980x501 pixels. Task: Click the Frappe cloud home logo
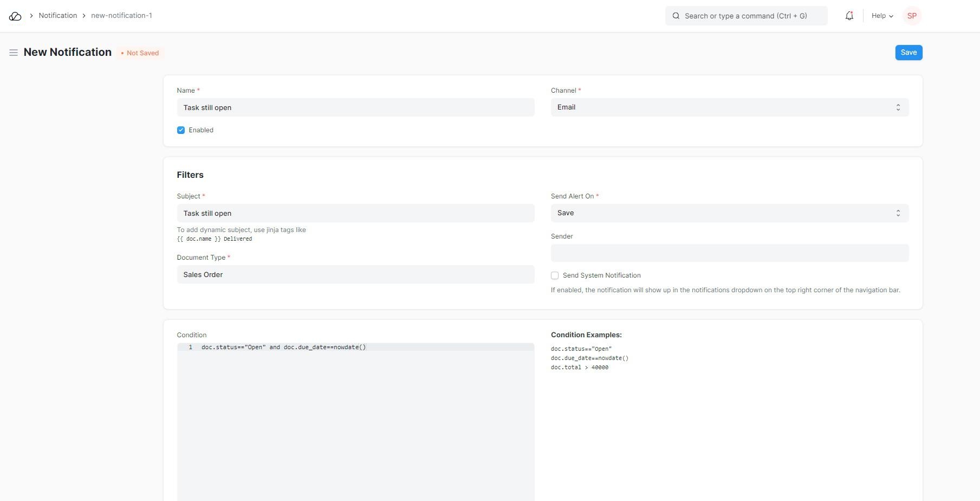click(x=15, y=16)
